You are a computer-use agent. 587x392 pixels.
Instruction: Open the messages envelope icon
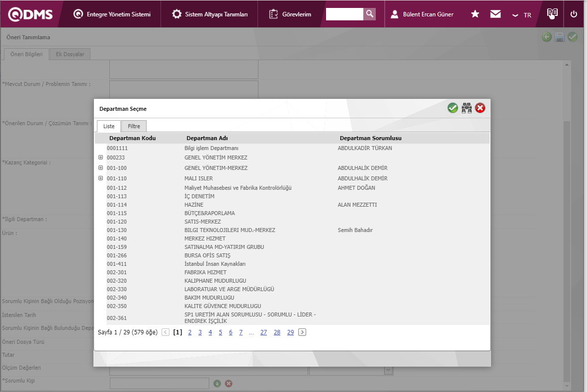(x=495, y=14)
